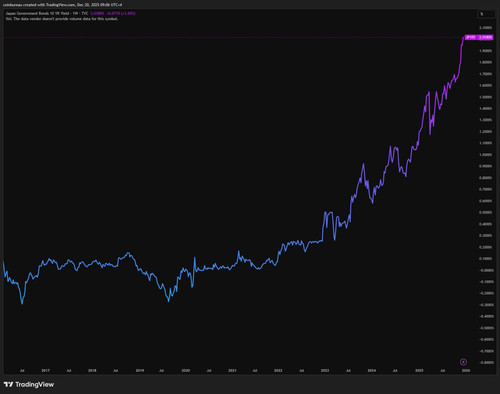Click the percent unit box at top right
Viewport: 500px width, 394px height.
487,14
